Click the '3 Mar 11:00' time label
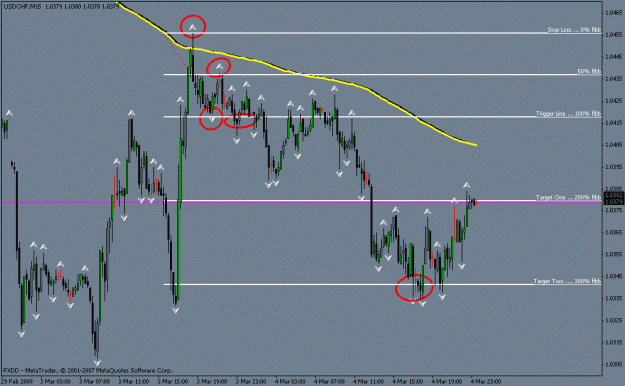Screen dimensions: 625x386 pos(134,382)
